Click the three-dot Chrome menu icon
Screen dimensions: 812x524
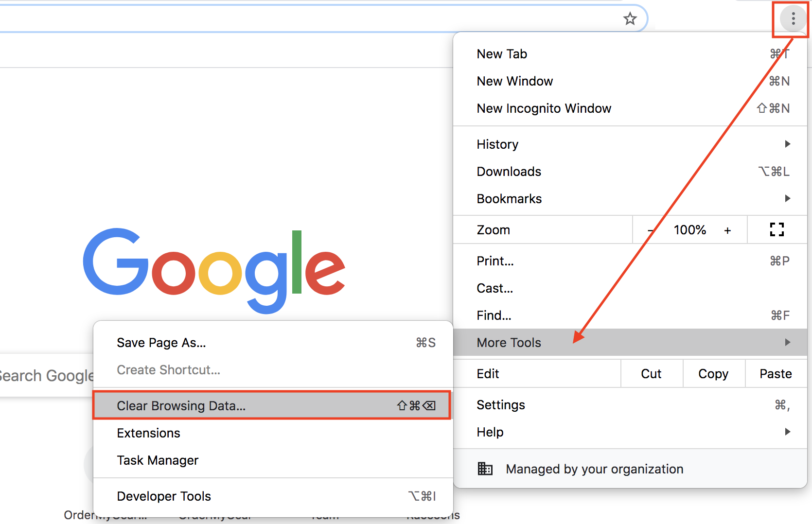793,19
